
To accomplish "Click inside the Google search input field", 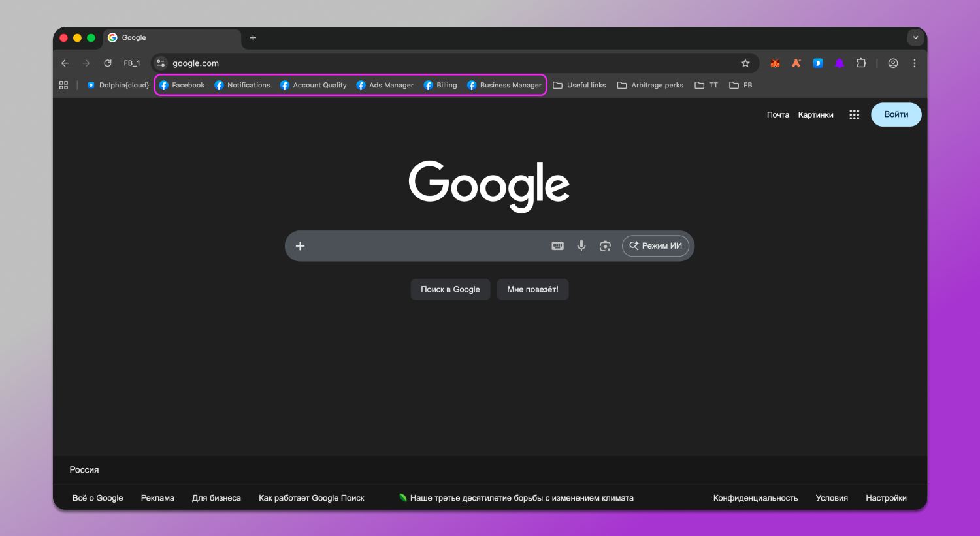I will (x=425, y=246).
